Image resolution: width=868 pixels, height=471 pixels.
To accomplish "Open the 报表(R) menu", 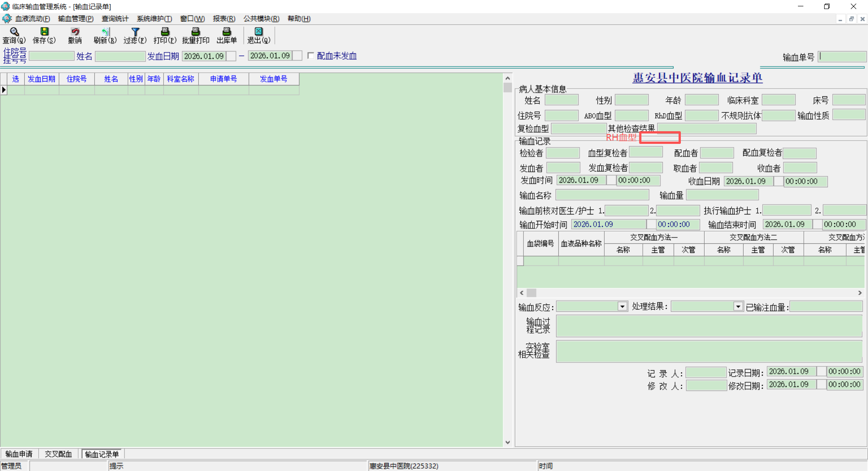I will (x=224, y=19).
